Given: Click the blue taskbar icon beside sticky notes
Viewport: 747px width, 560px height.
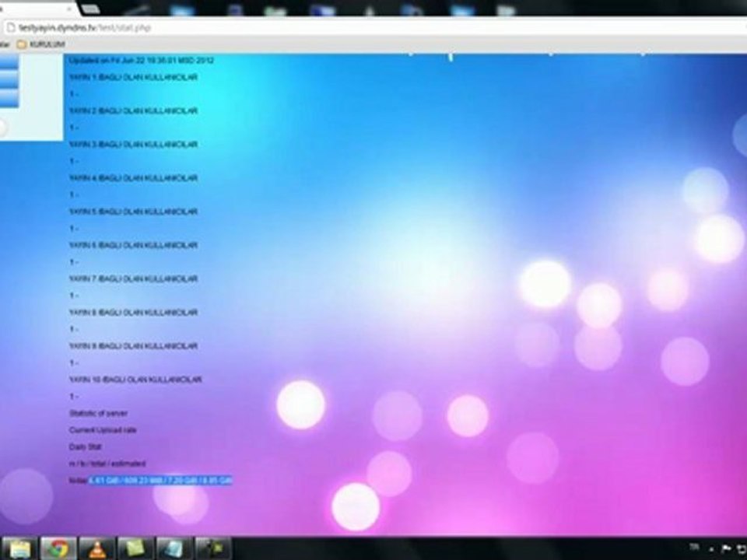Looking at the screenshot, I should tap(174, 549).
